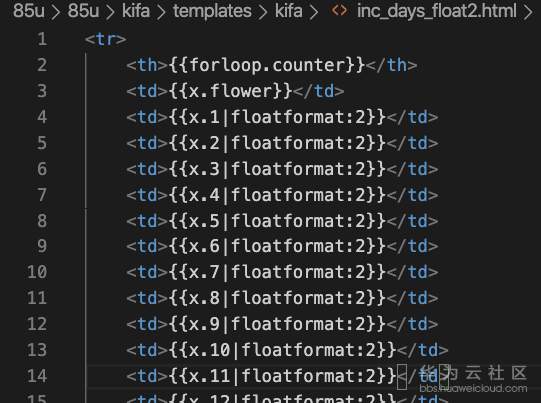The height and width of the screenshot is (403, 541).
Task: Place cursor in forloop.counter expression
Action: [x=267, y=65]
